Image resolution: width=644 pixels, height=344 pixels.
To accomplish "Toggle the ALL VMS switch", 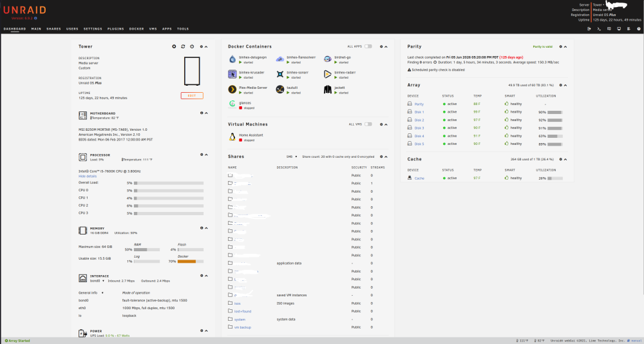I will point(368,124).
